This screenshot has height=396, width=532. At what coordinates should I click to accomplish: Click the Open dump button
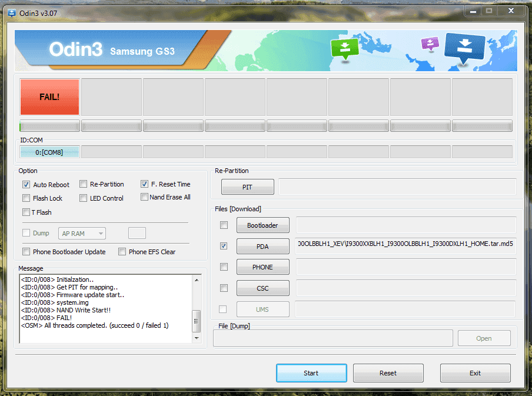coord(484,338)
